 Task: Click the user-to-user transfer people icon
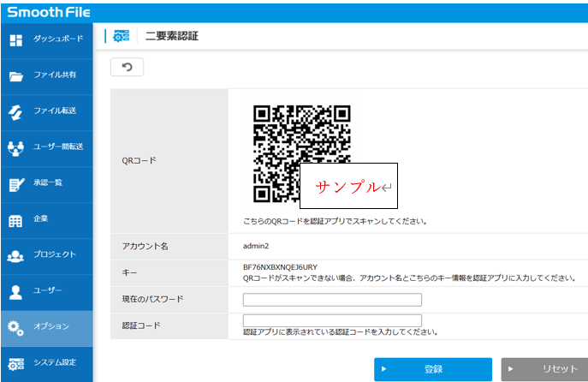pos(15,148)
